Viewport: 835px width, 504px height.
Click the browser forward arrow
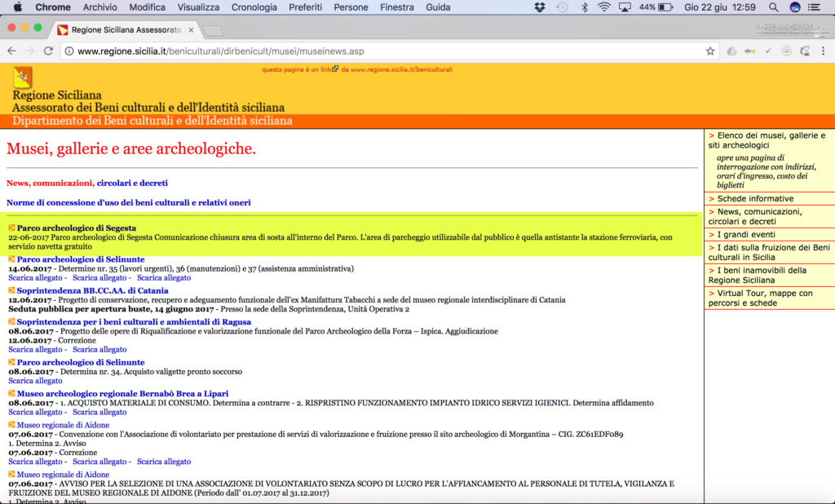tap(30, 51)
